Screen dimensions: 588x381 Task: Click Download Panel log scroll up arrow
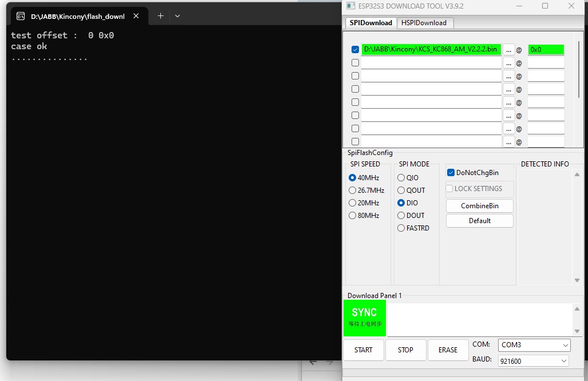577,309
